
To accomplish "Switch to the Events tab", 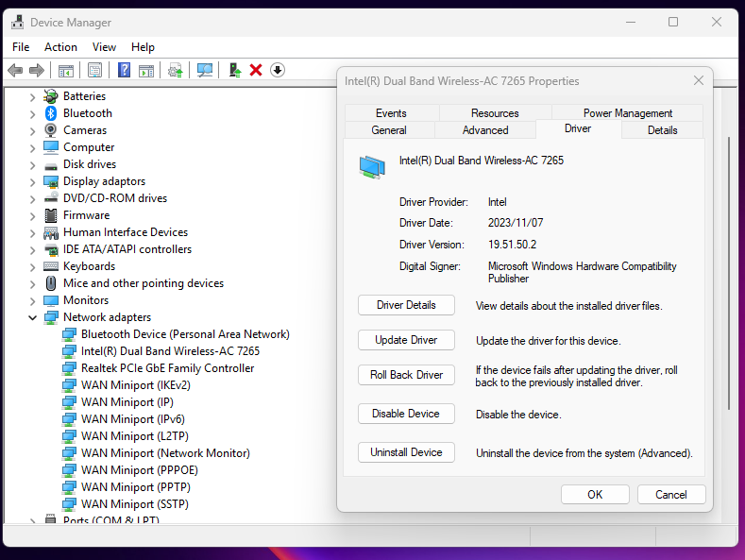I will coord(392,113).
